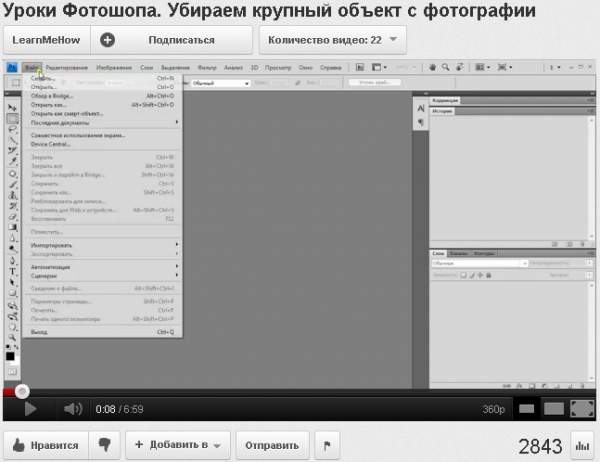Switch to the small player size

[x=527, y=409]
